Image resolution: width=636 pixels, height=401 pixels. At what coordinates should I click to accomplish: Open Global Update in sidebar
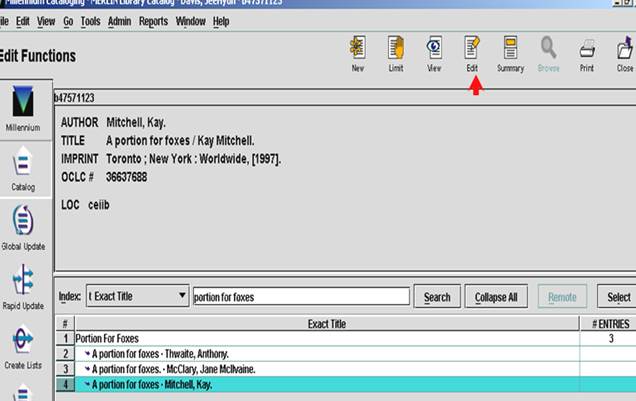(x=23, y=227)
